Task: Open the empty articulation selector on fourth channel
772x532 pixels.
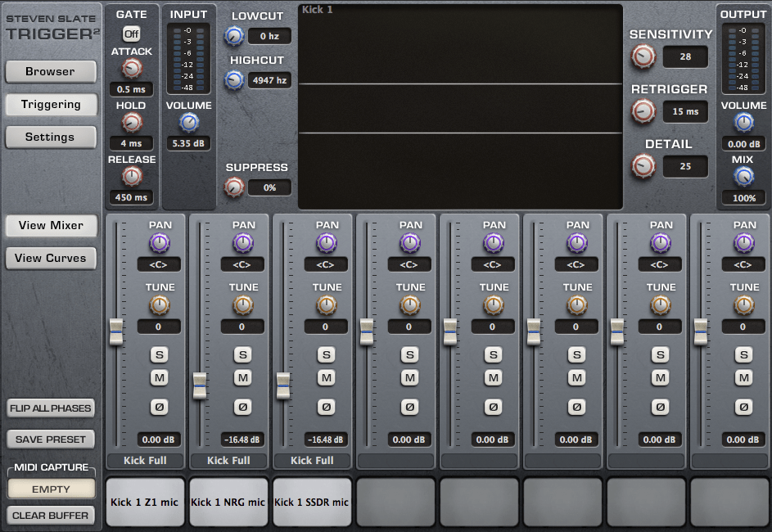Action: point(396,461)
